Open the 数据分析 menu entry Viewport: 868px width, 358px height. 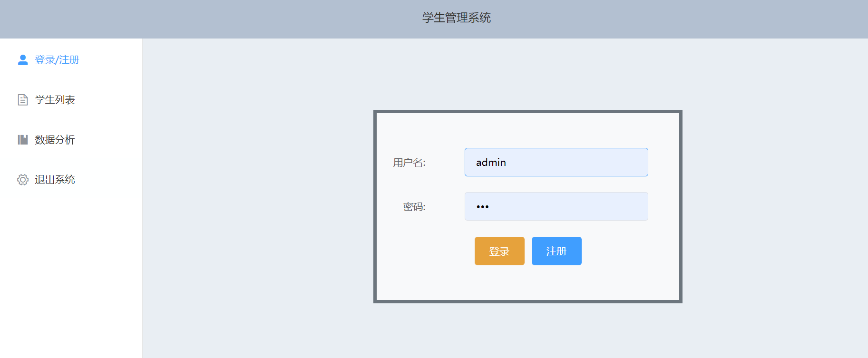click(x=55, y=140)
